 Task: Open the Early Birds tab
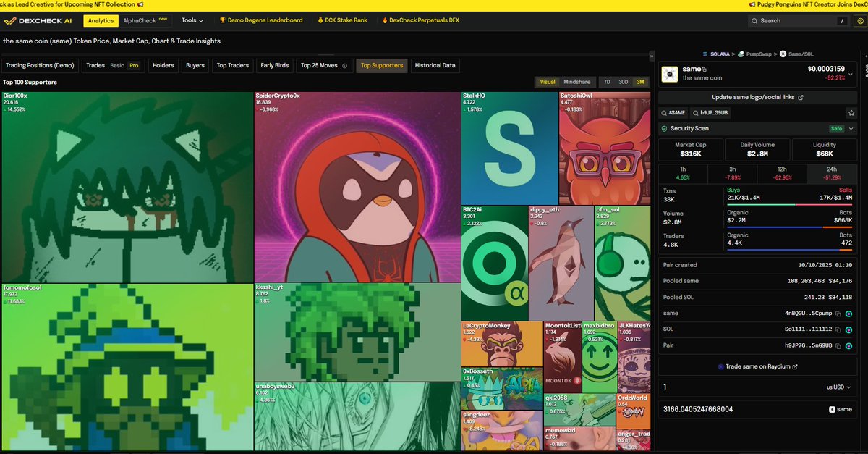(275, 65)
